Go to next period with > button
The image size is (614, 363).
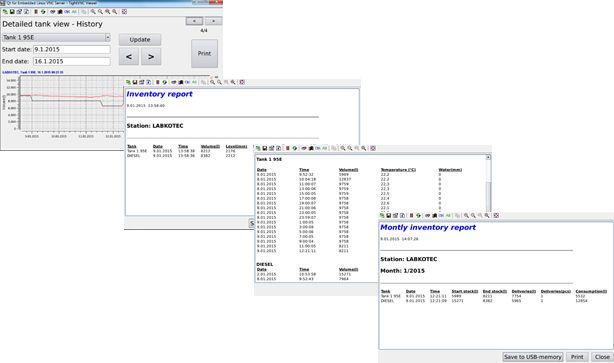[151, 57]
